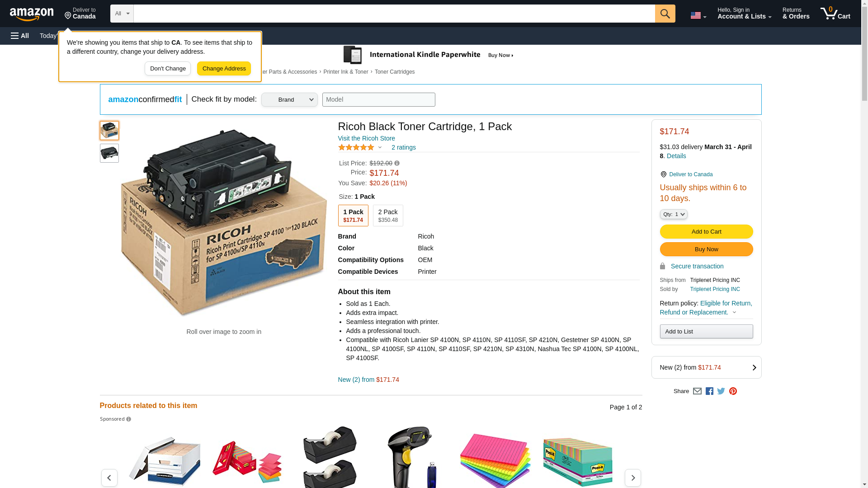Select the 1 Pack size option
Viewport: 868px width, 488px height.
(x=353, y=216)
